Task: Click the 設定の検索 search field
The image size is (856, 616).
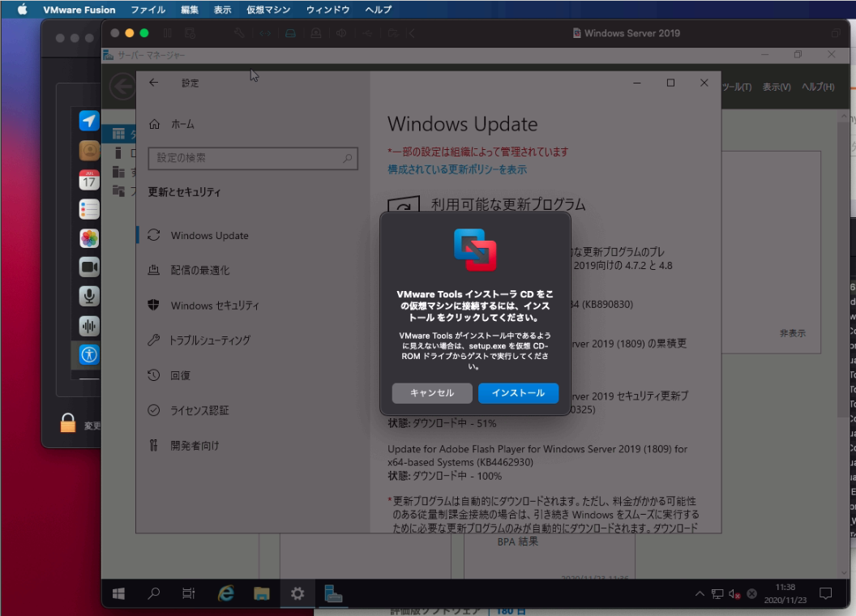Action: 253,158
